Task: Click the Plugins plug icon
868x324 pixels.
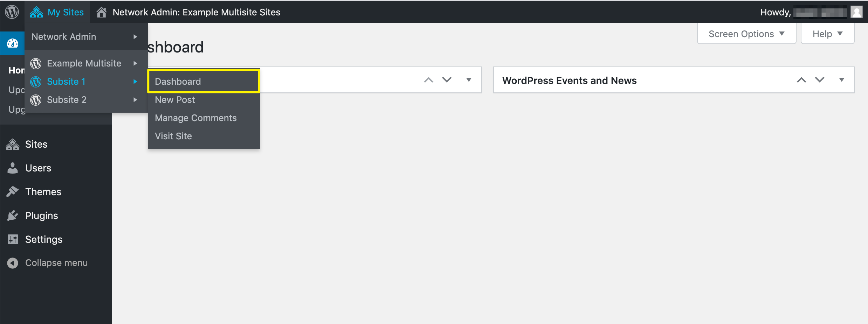Action: point(13,216)
